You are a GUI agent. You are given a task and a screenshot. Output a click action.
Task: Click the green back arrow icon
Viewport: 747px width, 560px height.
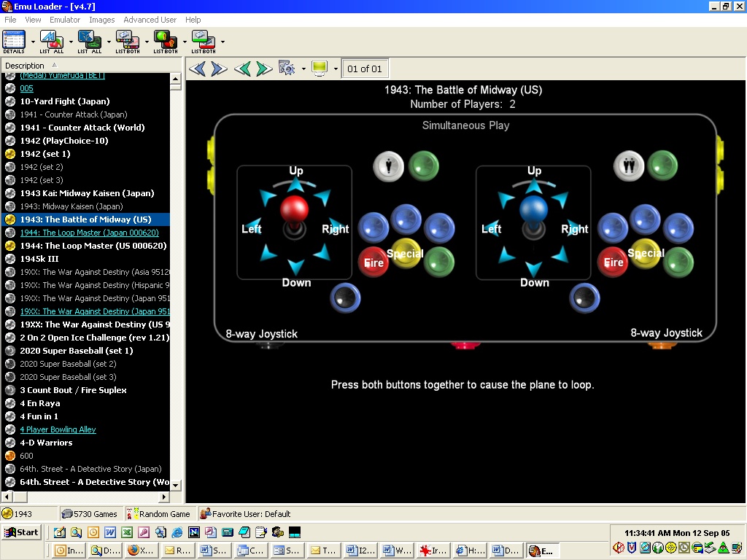coord(242,69)
